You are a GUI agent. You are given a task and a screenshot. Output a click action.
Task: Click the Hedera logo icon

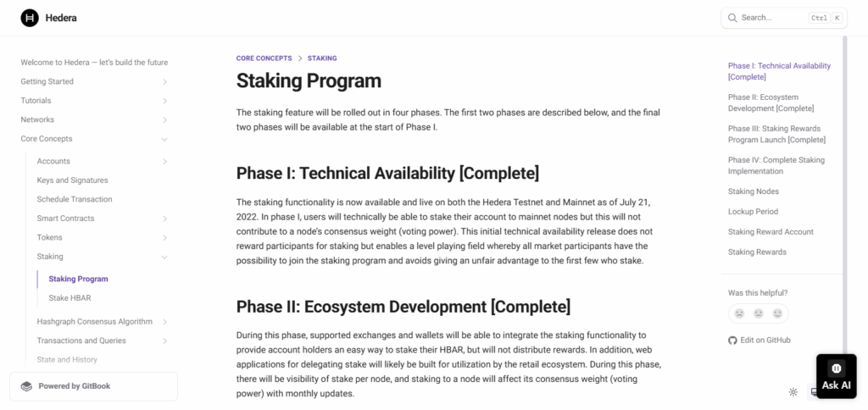(x=30, y=17)
